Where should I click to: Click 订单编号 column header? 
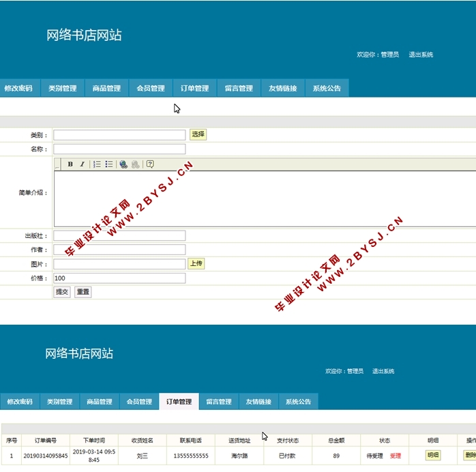pos(46,440)
